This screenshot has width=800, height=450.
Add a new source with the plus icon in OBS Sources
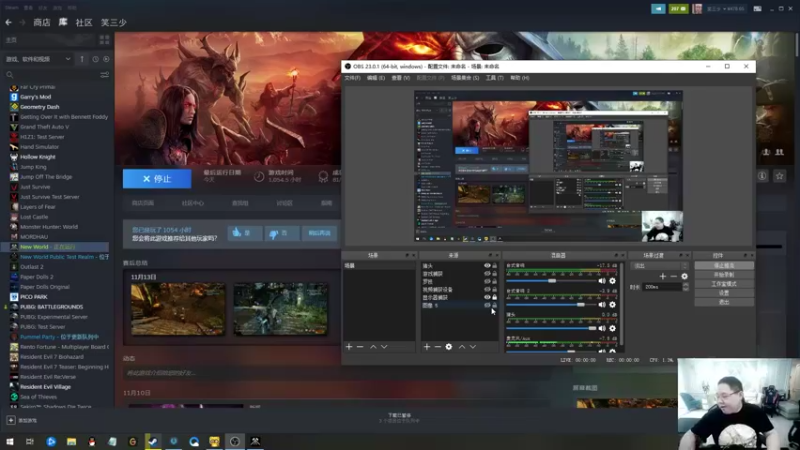click(x=427, y=347)
